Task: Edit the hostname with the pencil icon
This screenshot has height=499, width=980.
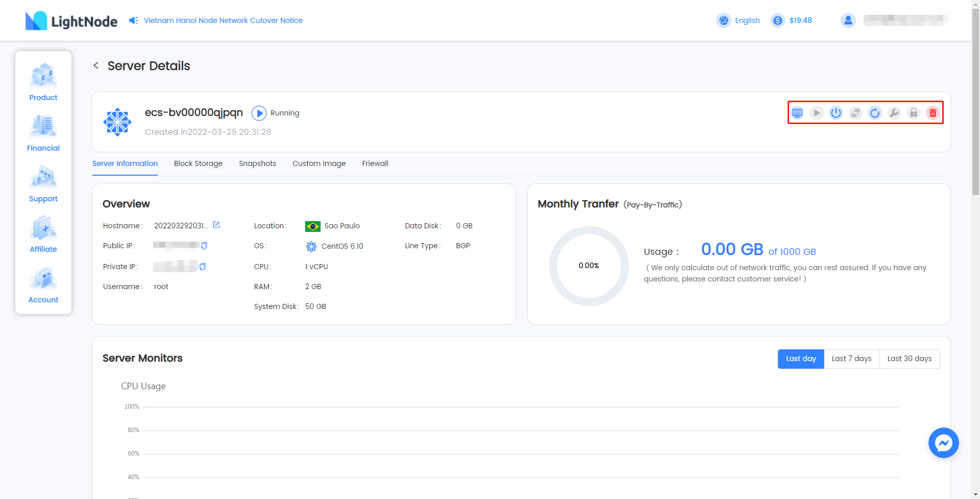Action: (x=216, y=225)
